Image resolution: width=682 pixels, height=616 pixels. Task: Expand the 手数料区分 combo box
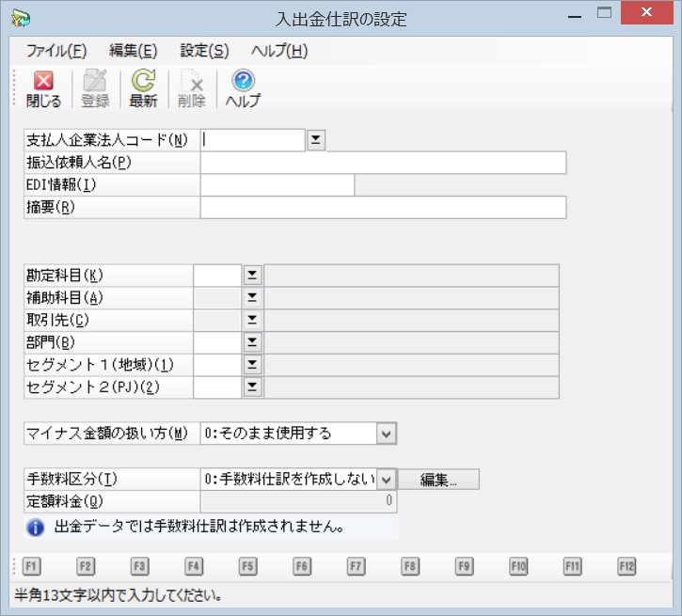pos(387,480)
